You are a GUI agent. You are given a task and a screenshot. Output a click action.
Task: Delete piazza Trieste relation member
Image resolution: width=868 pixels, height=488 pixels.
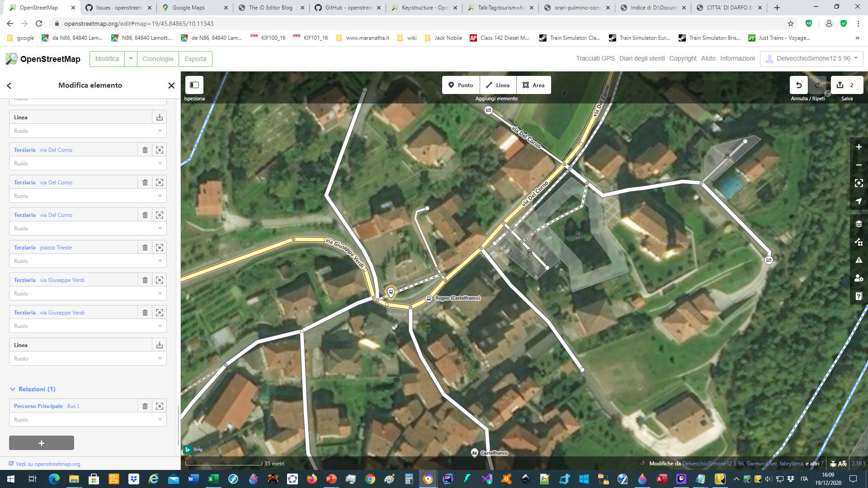pos(145,248)
